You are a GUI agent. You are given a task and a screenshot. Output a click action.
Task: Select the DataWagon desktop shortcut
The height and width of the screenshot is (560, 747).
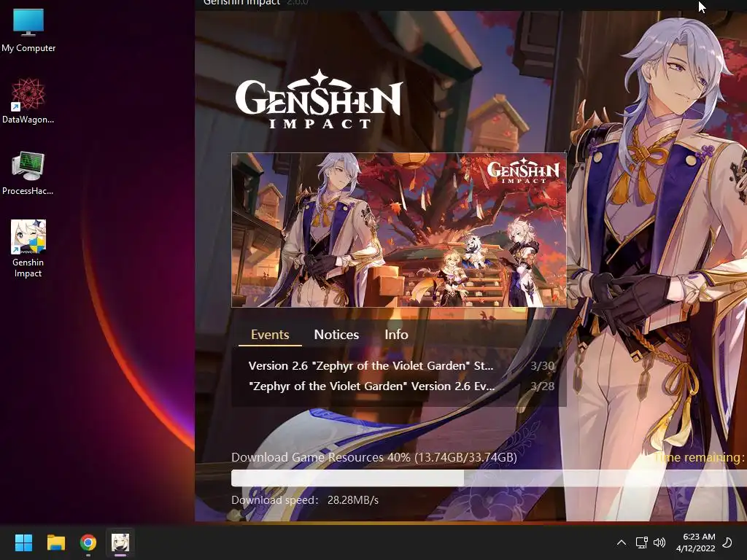click(28, 101)
